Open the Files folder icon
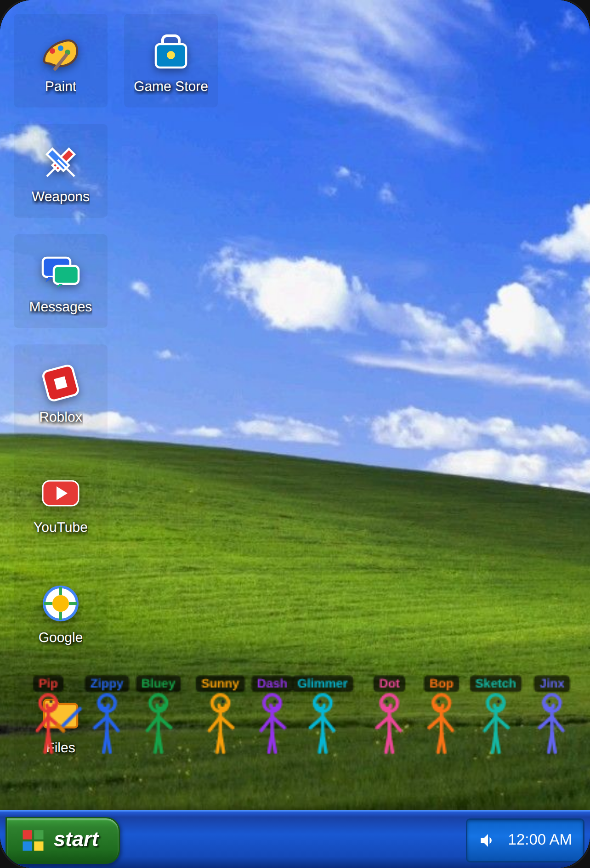The height and width of the screenshot is (868, 590). (x=61, y=722)
